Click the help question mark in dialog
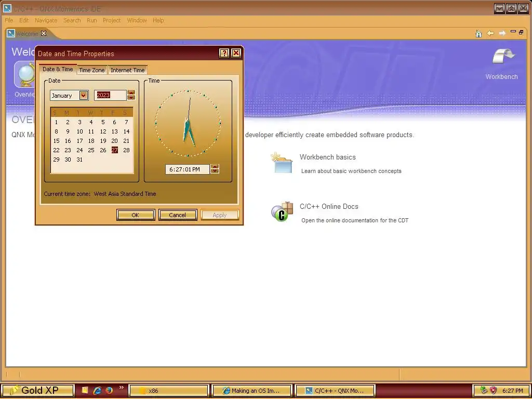This screenshot has width=532, height=399. pyautogui.click(x=224, y=54)
